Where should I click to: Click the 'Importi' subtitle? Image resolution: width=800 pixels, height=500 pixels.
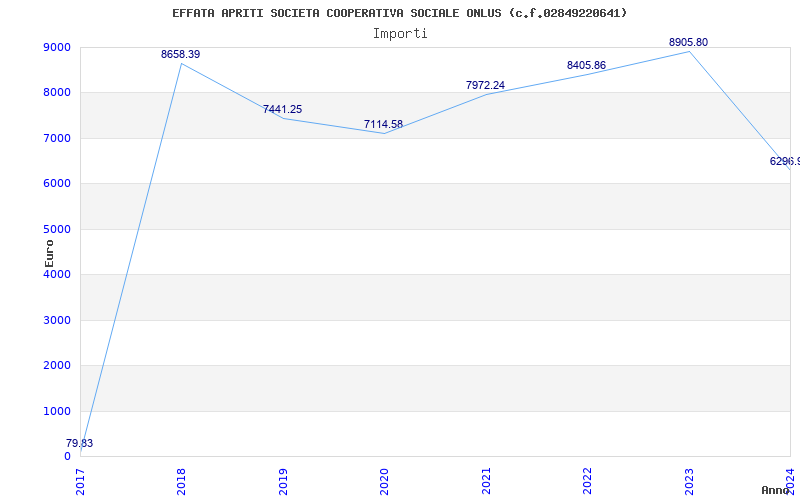pos(400,34)
